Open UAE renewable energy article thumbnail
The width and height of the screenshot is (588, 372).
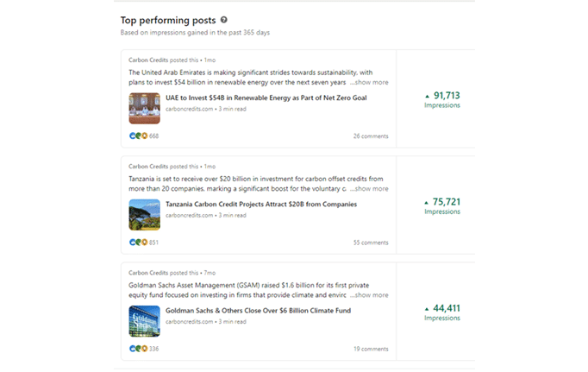coord(145,108)
